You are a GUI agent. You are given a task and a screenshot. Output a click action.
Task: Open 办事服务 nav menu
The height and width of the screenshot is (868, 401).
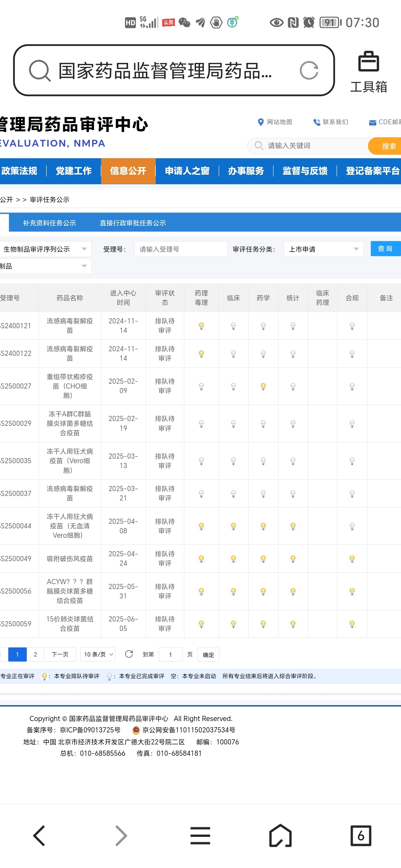pyautogui.click(x=246, y=171)
